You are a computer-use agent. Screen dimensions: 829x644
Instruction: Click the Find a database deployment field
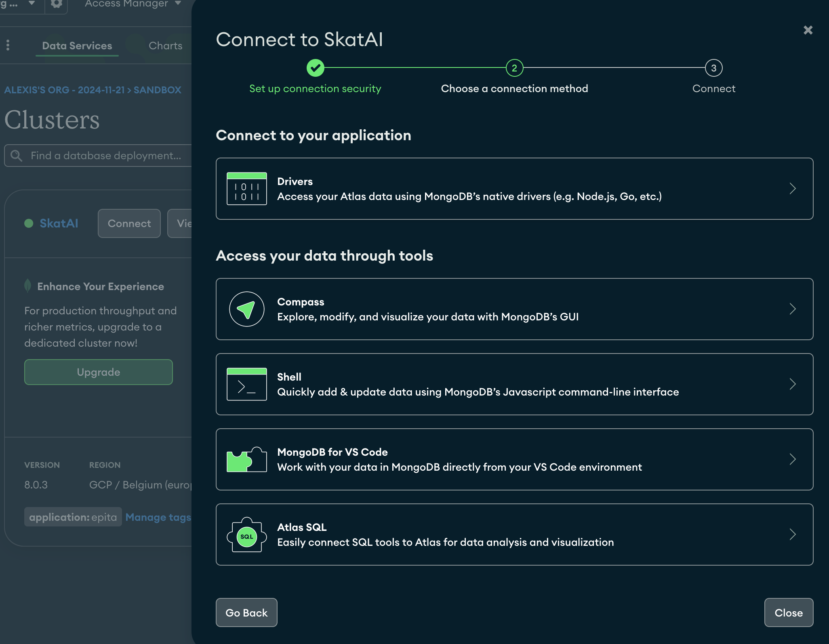click(105, 155)
